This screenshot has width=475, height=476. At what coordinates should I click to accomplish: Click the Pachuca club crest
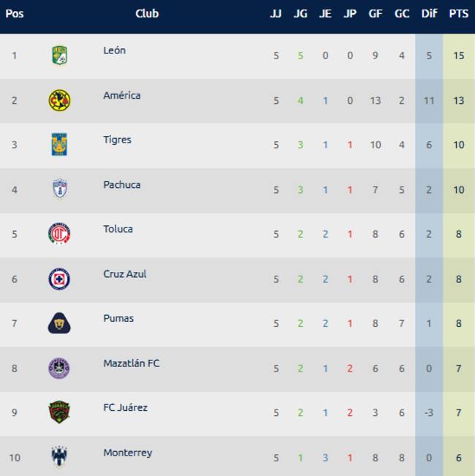[x=59, y=189]
